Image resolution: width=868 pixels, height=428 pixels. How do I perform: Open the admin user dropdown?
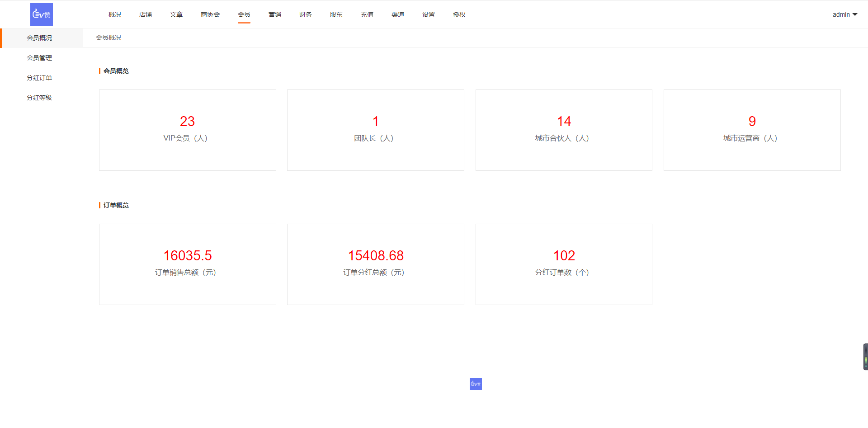tap(844, 14)
